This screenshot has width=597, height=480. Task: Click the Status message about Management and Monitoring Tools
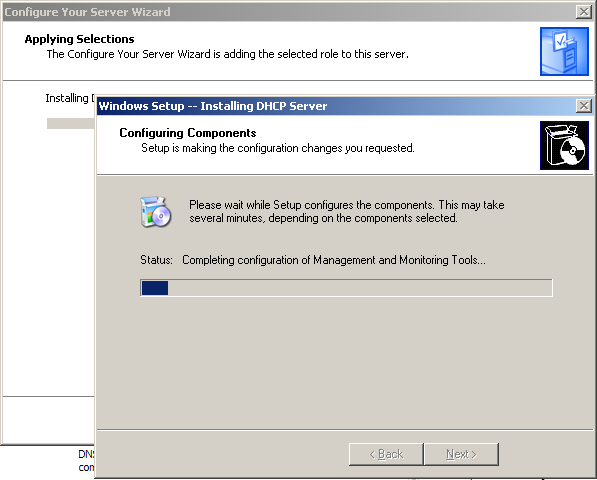(334, 260)
